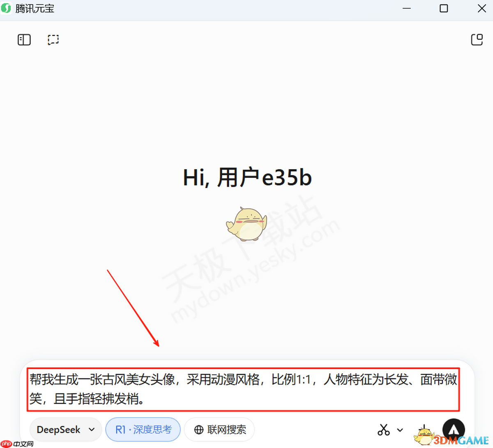The width and height of the screenshot is (493, 448).
Task: Select the screenshot capture icon
Action: pos(53,39)
